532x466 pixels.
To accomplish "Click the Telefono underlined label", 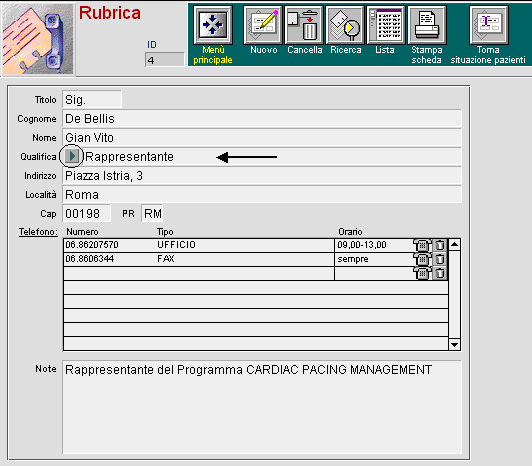I will coord(38,232).
